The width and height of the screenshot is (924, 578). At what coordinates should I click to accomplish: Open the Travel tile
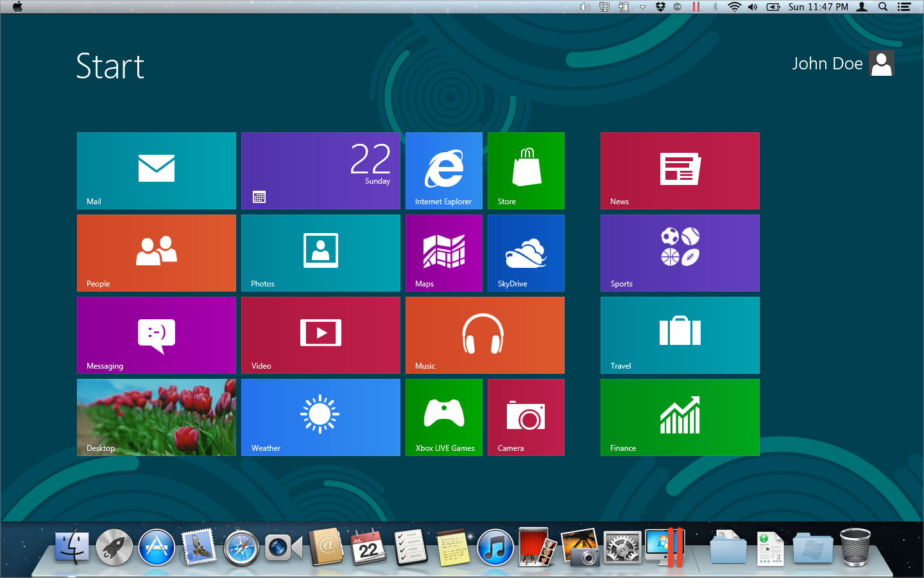pos(680,335)
